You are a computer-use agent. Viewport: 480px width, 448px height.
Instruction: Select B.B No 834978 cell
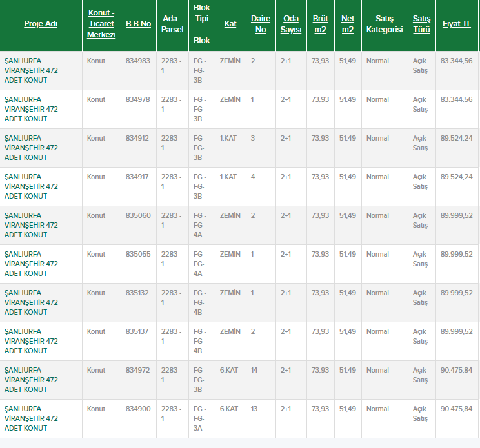point(137,99)
